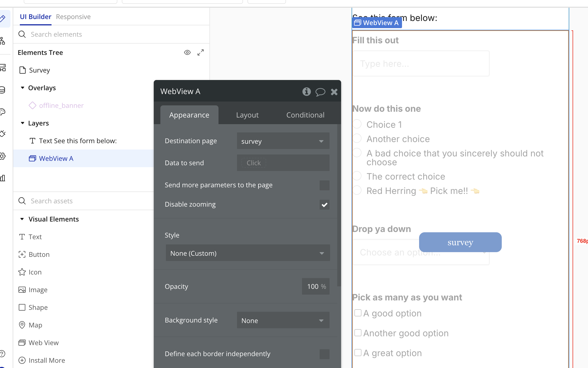Open the Styles palette sidebar icon
The image size is (588, 368).
(3, 112)
